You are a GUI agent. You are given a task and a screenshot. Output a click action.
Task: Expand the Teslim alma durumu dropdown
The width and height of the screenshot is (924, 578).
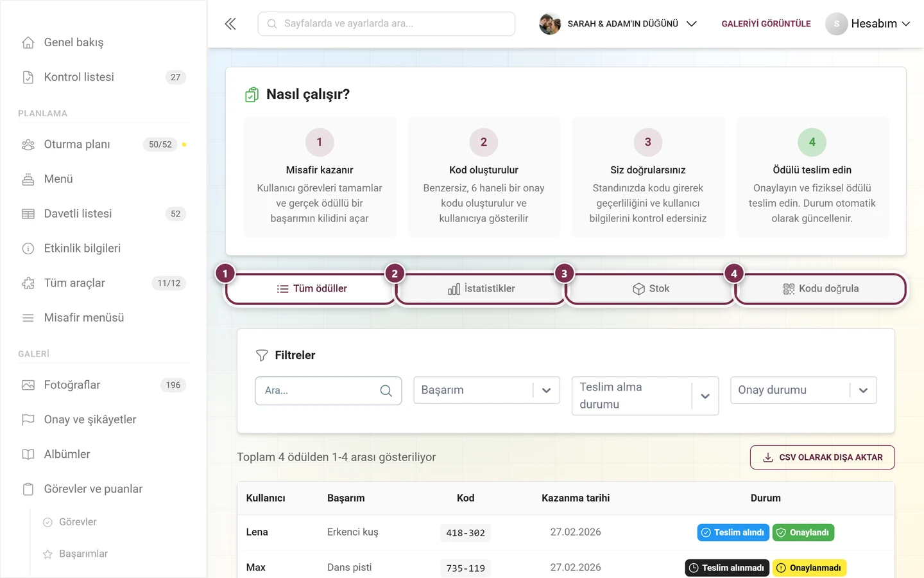click(645, 396)
